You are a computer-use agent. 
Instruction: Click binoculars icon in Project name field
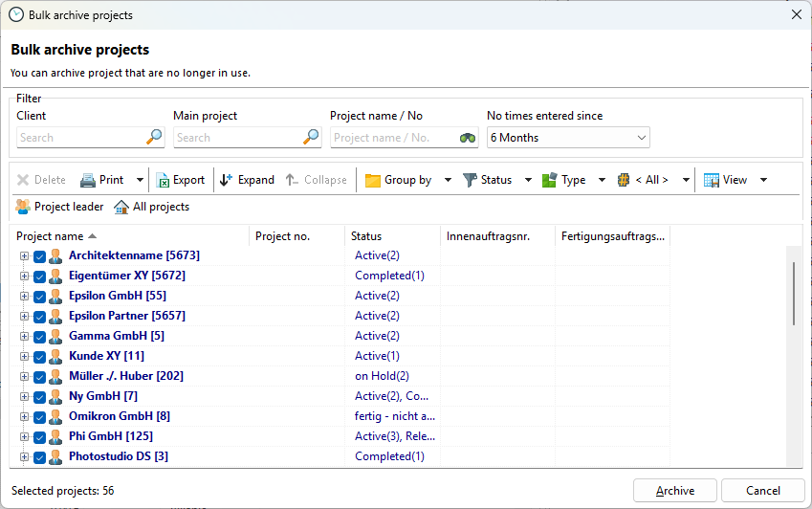[x=468, y=138]
